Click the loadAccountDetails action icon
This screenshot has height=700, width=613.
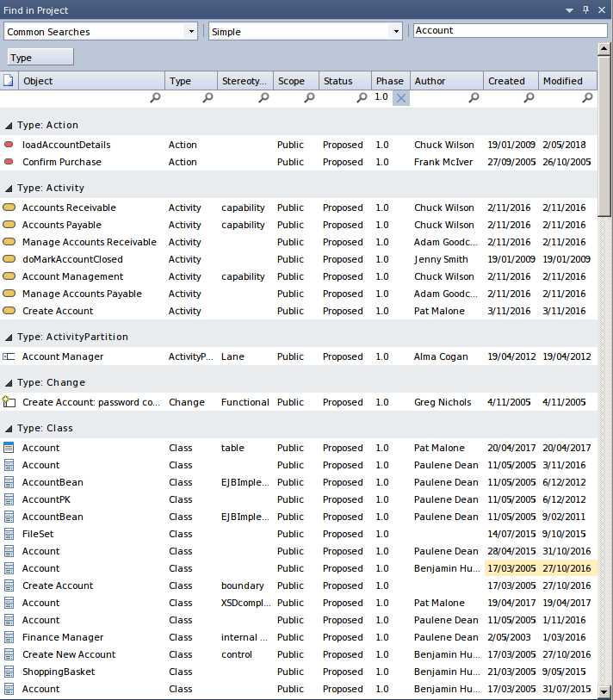coord(9,145)
